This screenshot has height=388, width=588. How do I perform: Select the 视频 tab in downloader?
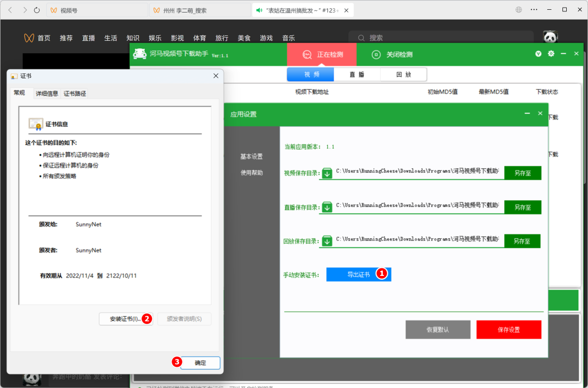pos(310,74)
